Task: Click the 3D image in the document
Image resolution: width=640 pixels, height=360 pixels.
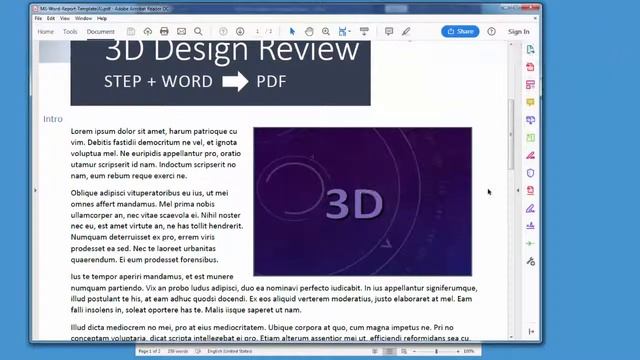Action: [362, 202]
